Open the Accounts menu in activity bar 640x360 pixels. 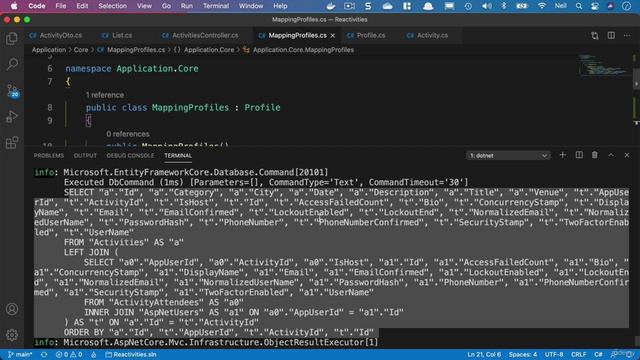point(12,309)
